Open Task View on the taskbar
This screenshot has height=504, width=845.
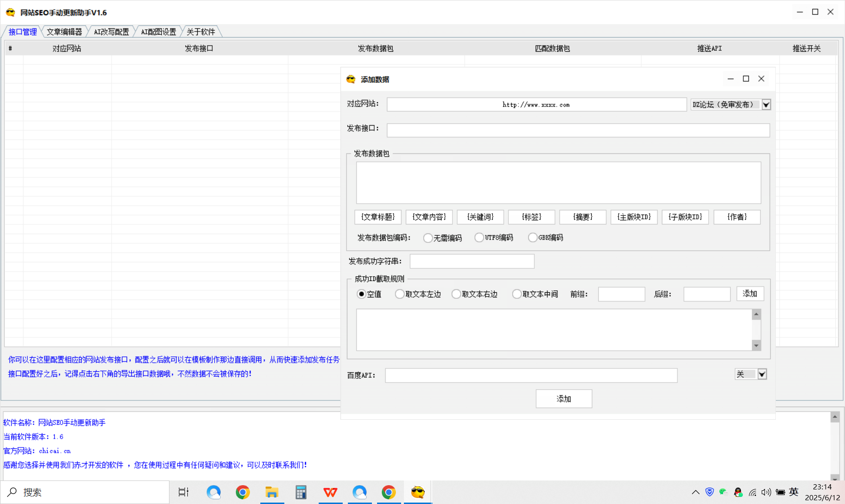(184, 492)
